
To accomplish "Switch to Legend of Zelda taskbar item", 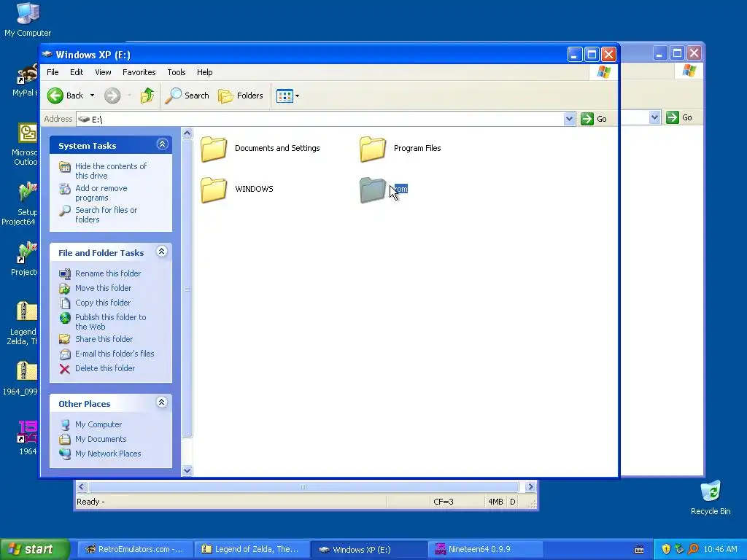I will click(251, 550).
